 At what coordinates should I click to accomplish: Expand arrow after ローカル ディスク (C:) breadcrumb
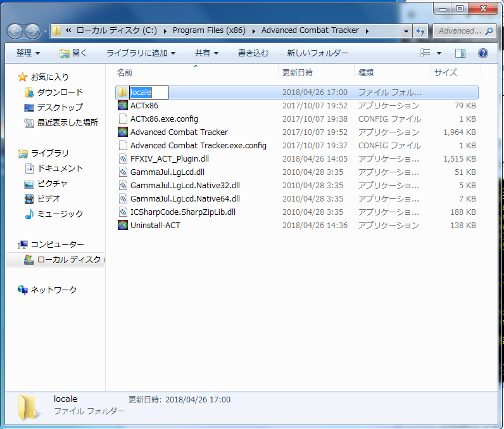point(165,31)
